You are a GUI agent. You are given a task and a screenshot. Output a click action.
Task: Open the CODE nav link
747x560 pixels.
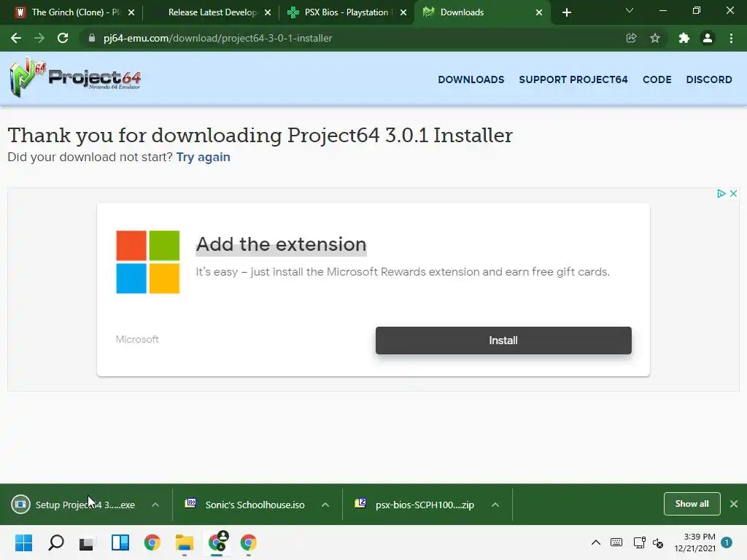(657, 79)
